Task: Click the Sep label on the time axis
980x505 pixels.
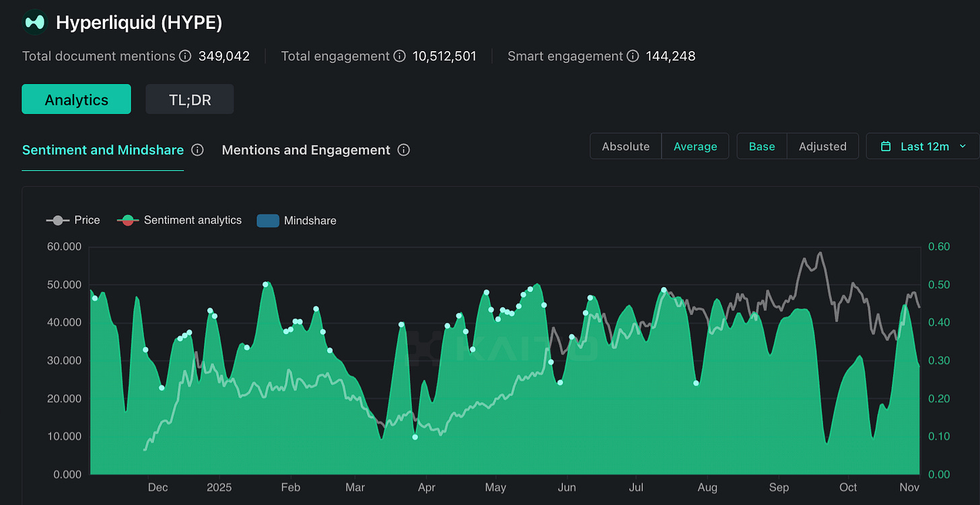Action: point(779,488)
